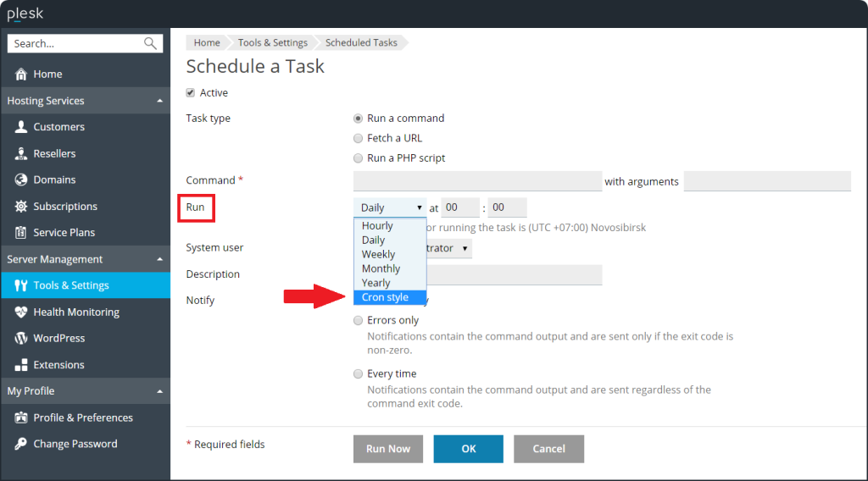
Task: Click the Subscriptions gear icon
Action: pyautogui.click(x=21, y=207)
